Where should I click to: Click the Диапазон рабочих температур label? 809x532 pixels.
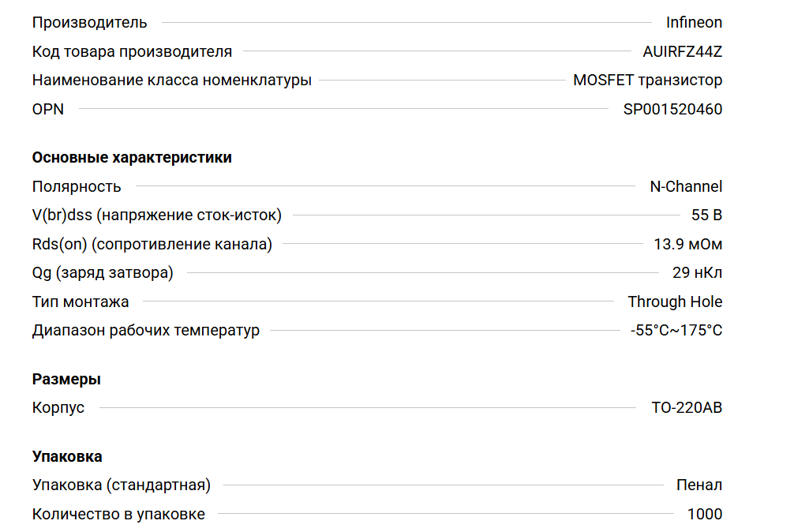coord(145,331)
